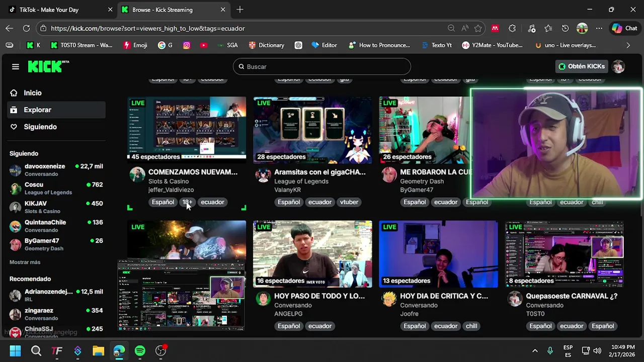
Task: Open browser history icon
Action: tap(565, 28)
